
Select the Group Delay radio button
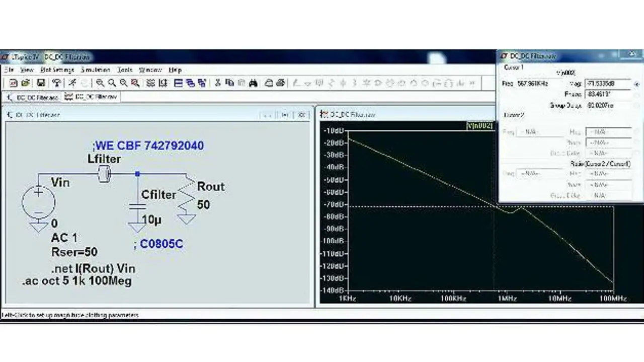(637, 106)
